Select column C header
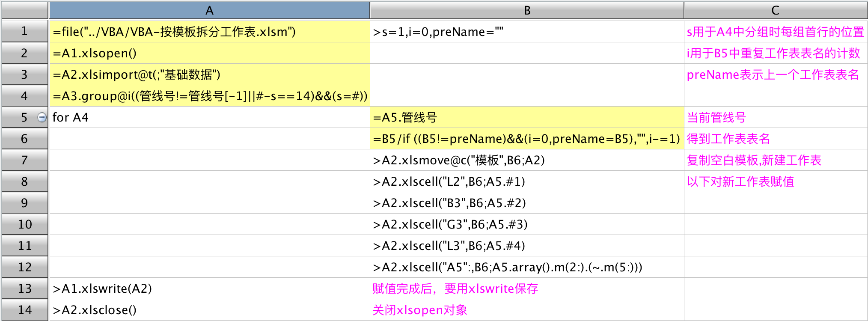 pos(775,10)
